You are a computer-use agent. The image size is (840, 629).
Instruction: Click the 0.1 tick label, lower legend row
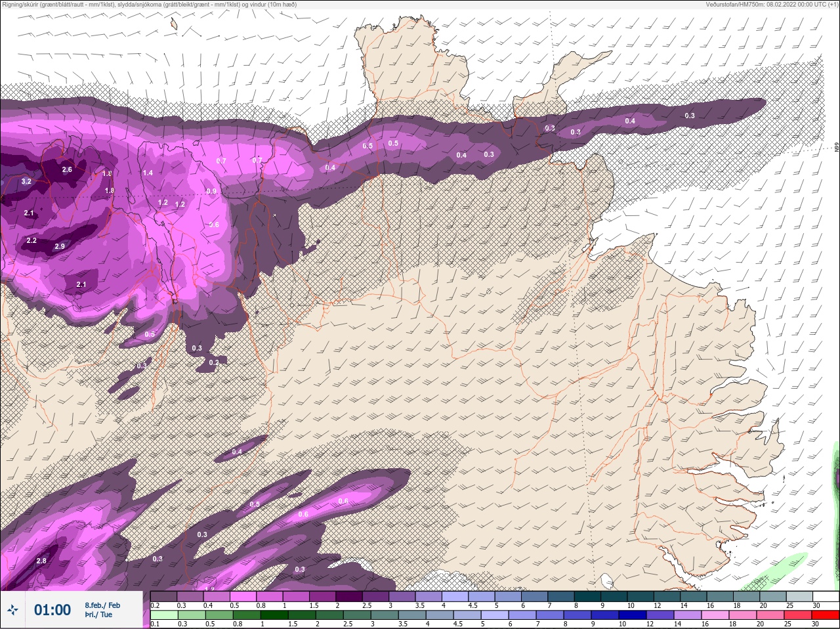coord(155,624)
